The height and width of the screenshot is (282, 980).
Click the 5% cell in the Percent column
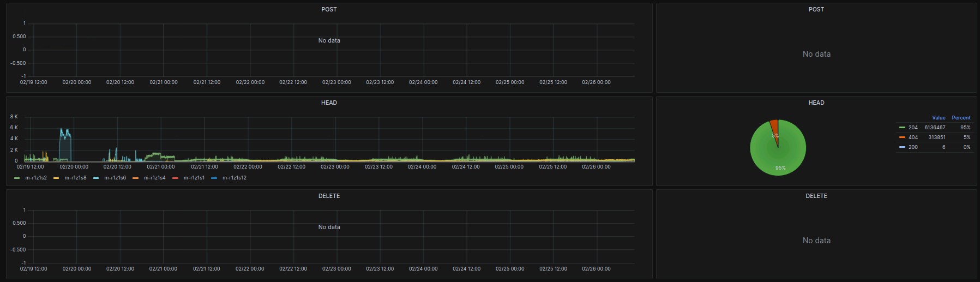967,137
